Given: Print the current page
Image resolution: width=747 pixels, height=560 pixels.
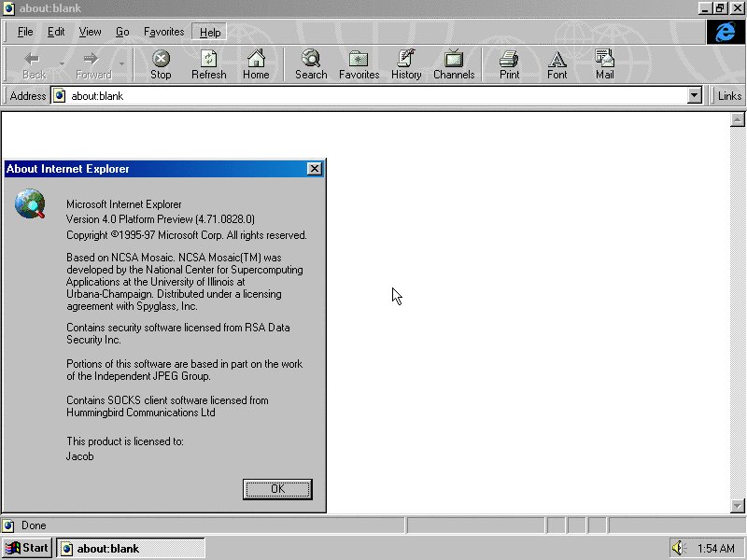Looking at the screenshot, I should pyautogui.click(x=509, y=64).
